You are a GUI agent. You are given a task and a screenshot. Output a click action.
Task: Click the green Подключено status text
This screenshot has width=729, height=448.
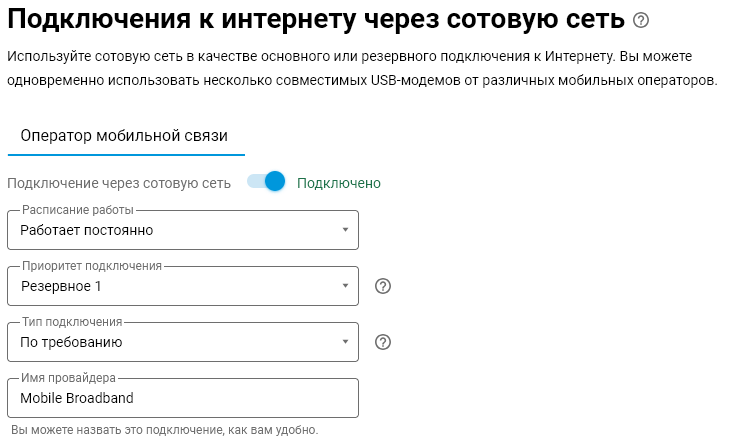pyautogui.click(x=339, y=183)
